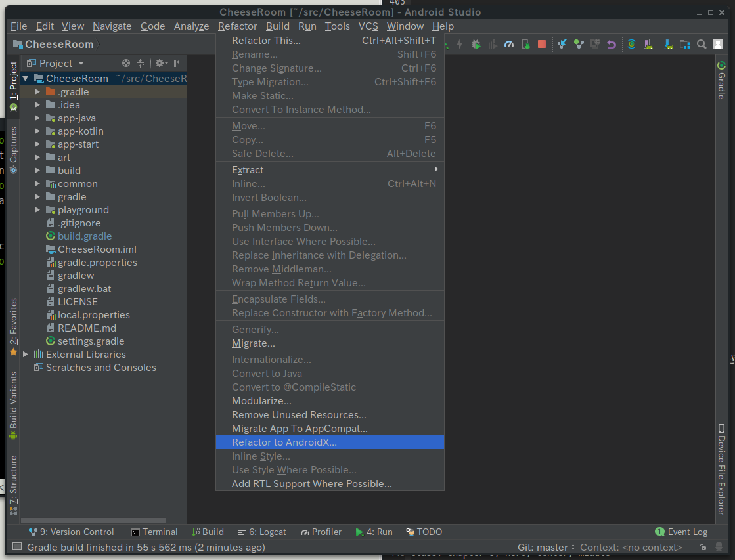This screenshot has height=560, width=735.
Task: Open the Profile app gauge icon
Action: tap(508, 44)
